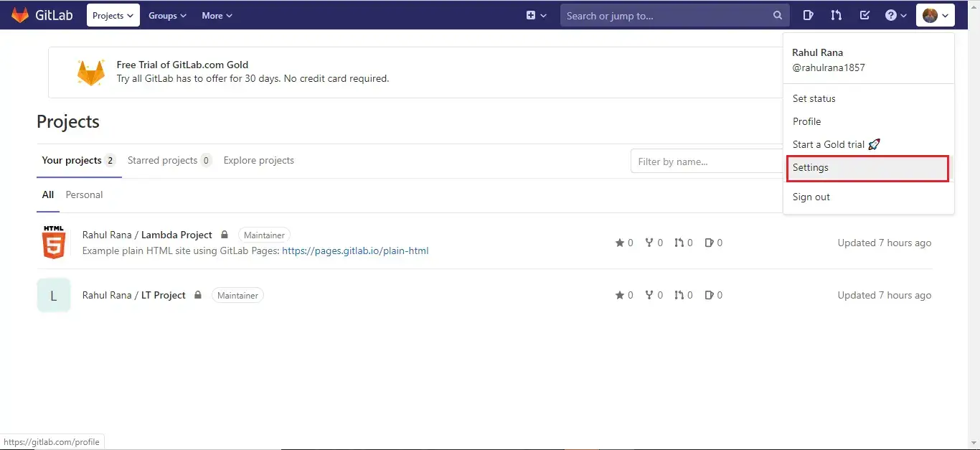Click the star icon on Lambda Project
Viewport: 980px width, 450px height.
point(620,243)
